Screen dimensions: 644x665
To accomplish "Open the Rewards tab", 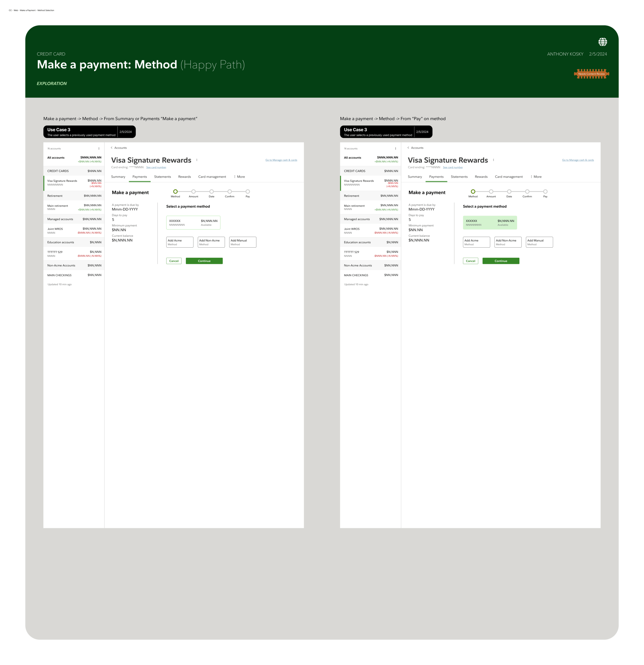I will pos(184,177).
